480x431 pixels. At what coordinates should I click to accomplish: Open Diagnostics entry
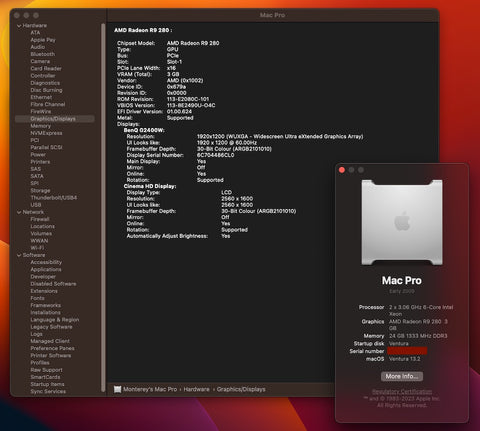pos(45,83)
